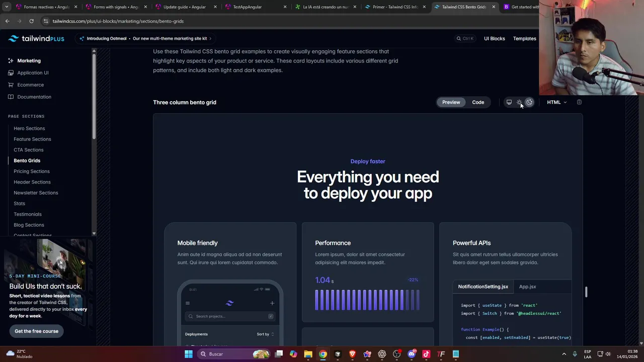Viewport: 644px width, 362px height.
Task: Open the search box with Ctrl K
Action: pyautogui.click(x=465, y=39)
